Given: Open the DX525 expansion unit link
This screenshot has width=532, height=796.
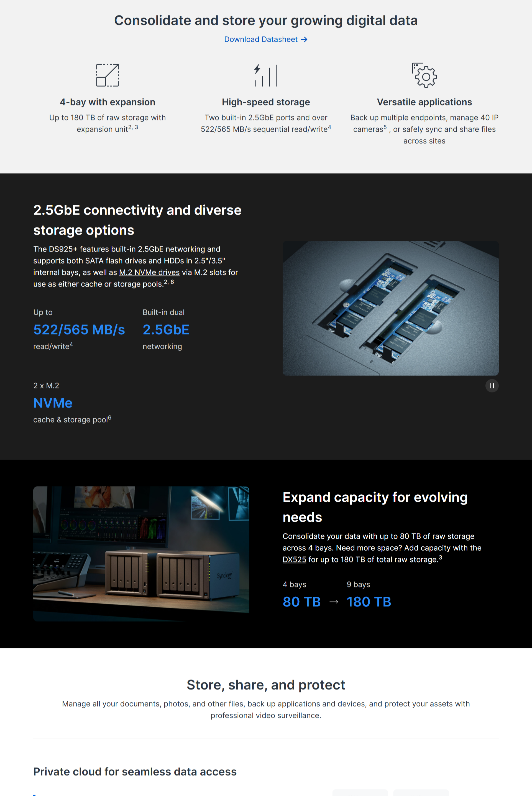Looking at the screenshot, I should 294,560.
